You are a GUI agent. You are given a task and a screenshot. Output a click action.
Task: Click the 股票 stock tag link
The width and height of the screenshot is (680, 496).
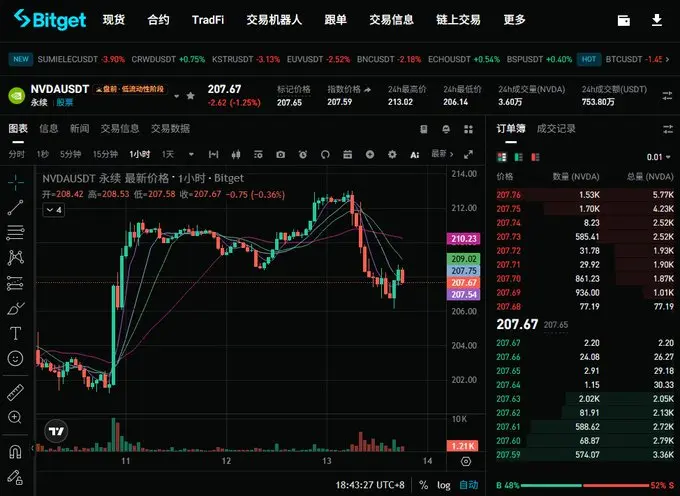[65, 103]
